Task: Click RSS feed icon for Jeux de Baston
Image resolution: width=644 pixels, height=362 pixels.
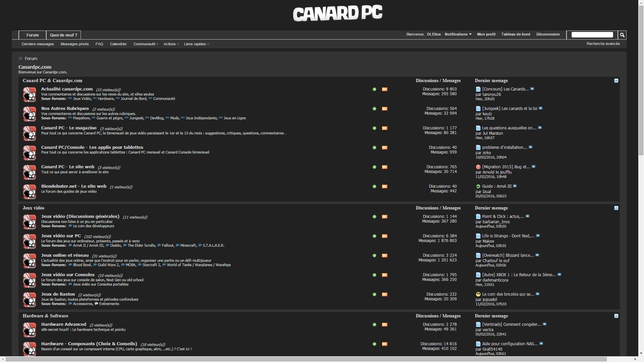Action: tap(385, 295)
